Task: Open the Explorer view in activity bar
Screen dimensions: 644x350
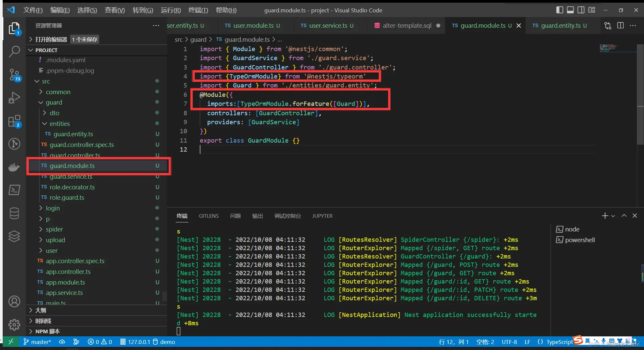Action: click(x=14, y=29)
